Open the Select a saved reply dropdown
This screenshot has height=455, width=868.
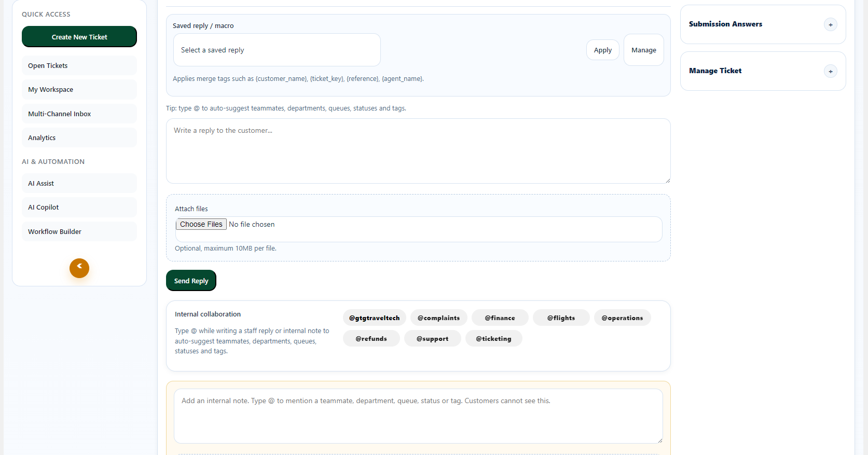tap(277, 50)
